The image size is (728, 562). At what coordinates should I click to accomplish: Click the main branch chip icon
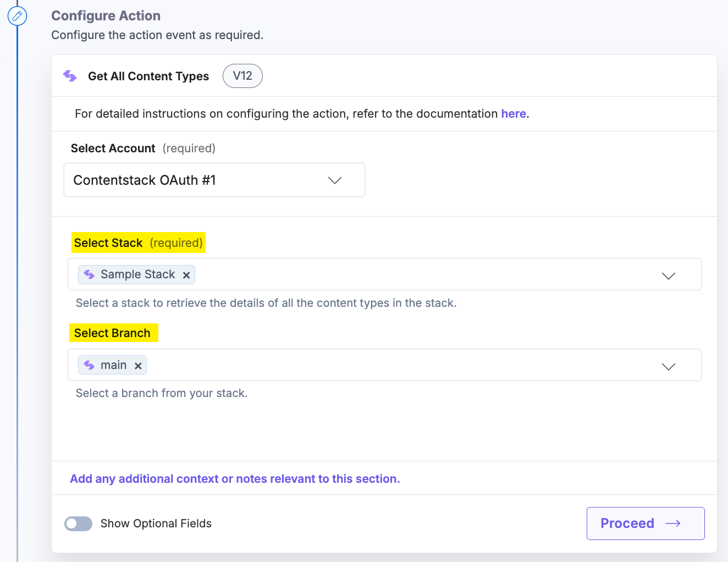click(90, 365)
